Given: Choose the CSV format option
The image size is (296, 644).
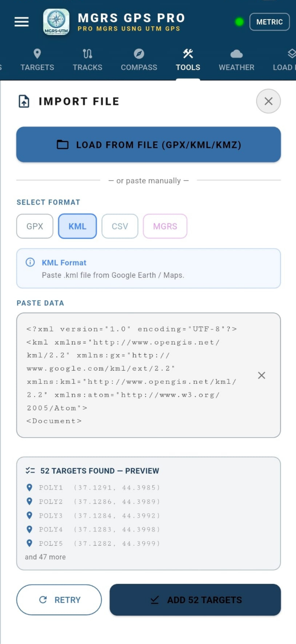Looking at the screenshot, I should click(120, 226).
